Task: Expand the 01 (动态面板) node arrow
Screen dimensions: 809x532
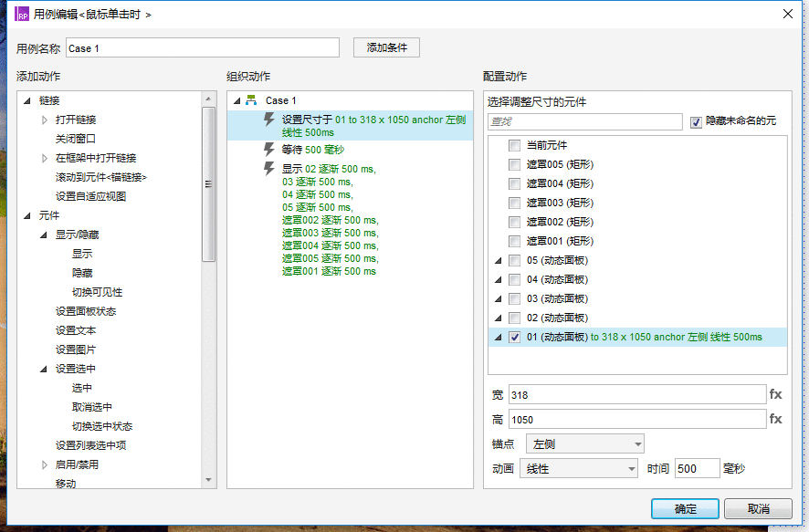Action: 498,337
